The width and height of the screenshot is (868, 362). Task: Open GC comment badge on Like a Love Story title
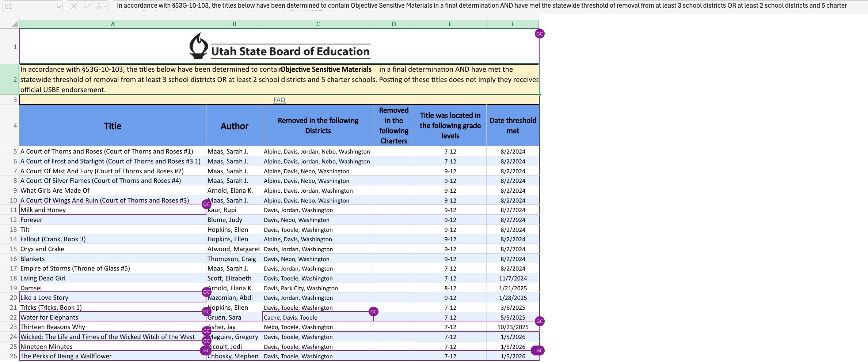click(206, 292)
